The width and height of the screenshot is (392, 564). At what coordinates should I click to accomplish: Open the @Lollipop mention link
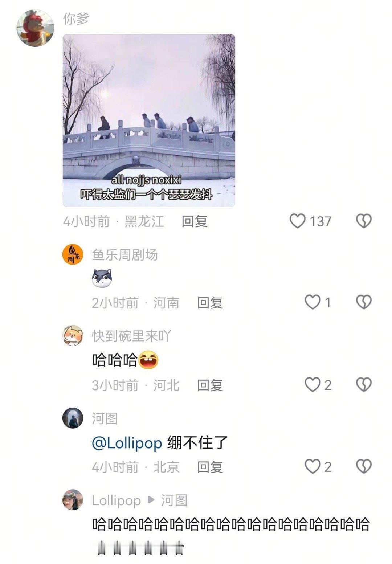coord(127,443)
